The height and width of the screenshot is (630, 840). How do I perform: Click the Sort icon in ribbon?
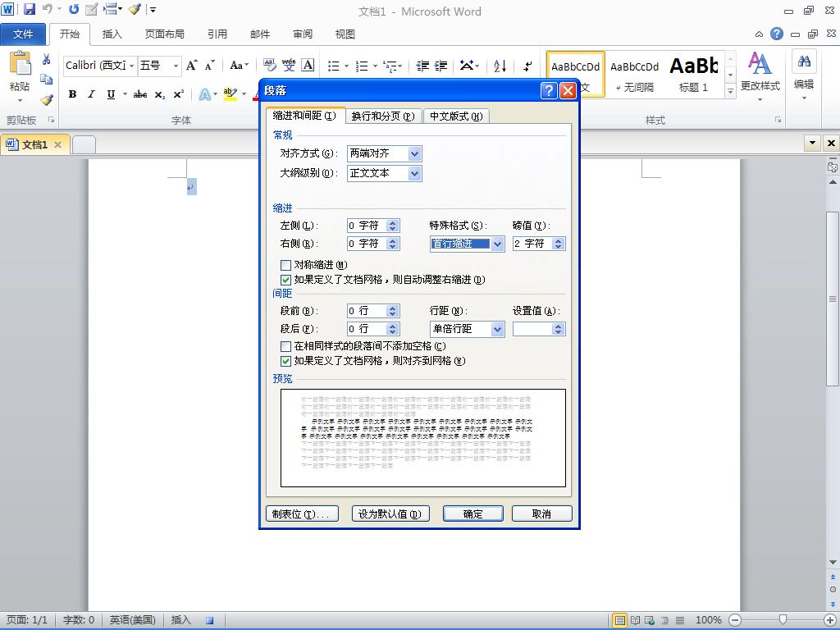500,66
